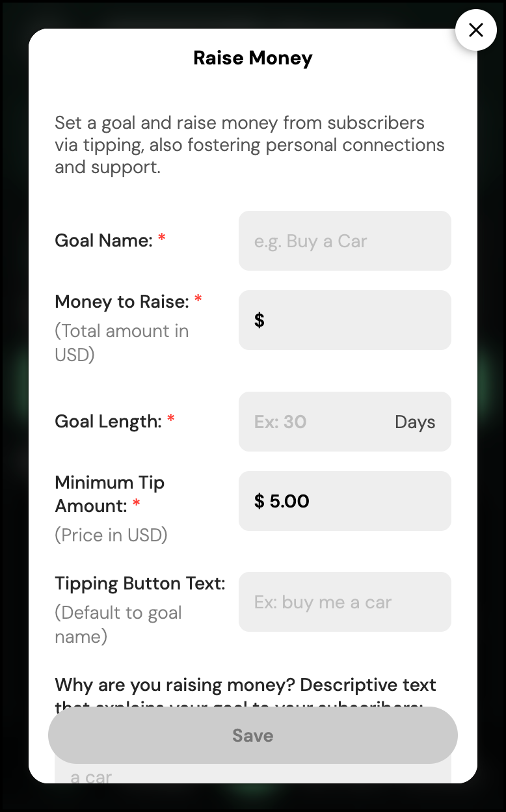The image size is (506, 812).
Task: Click the "Days" suffix in Goal Length
Action: coord(415,422)
